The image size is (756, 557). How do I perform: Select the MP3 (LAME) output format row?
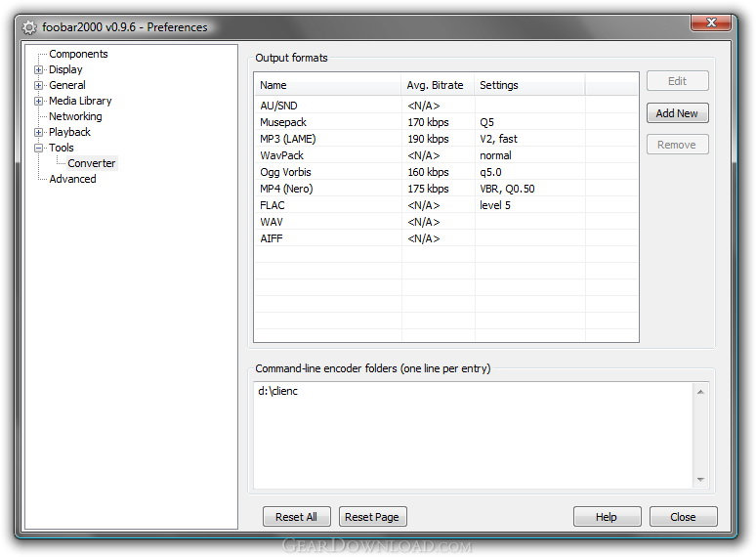pyautogui.click(x=446, y=139)
